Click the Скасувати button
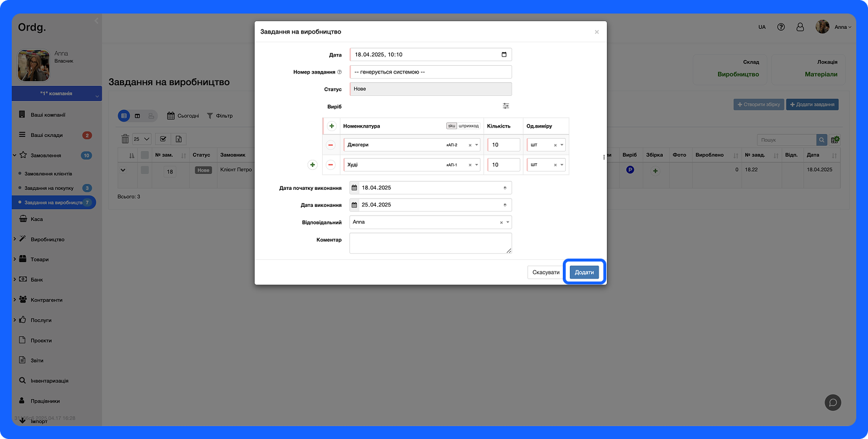 546,272
